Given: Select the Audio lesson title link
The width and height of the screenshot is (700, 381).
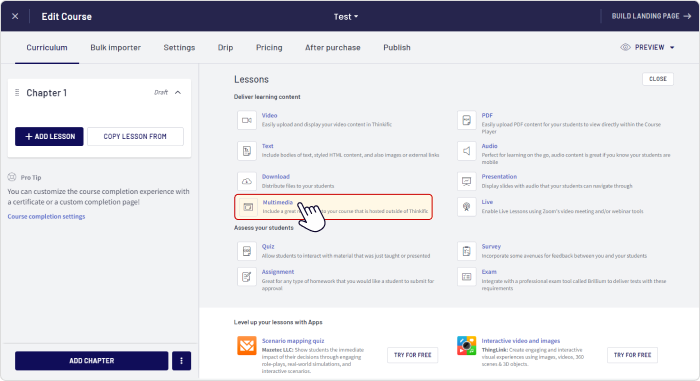Looking at the screenshot, I should tap(489, 146).
